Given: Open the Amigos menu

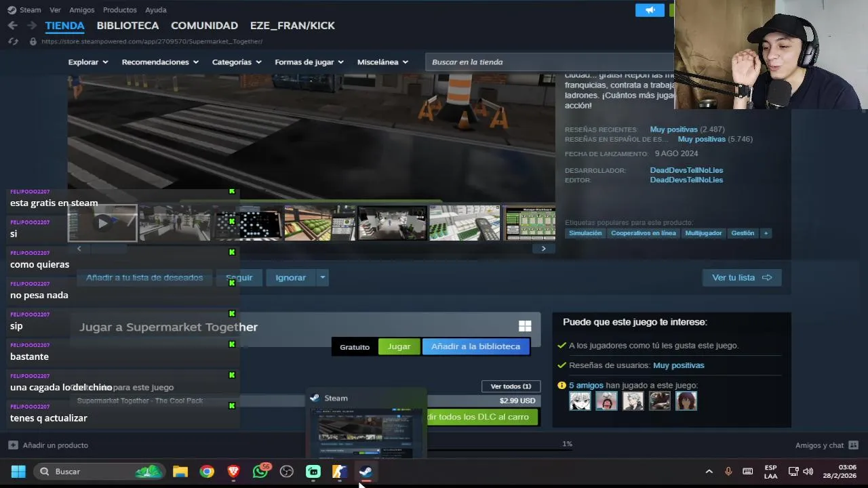Looking at the screenshot, I should point(82,10).
